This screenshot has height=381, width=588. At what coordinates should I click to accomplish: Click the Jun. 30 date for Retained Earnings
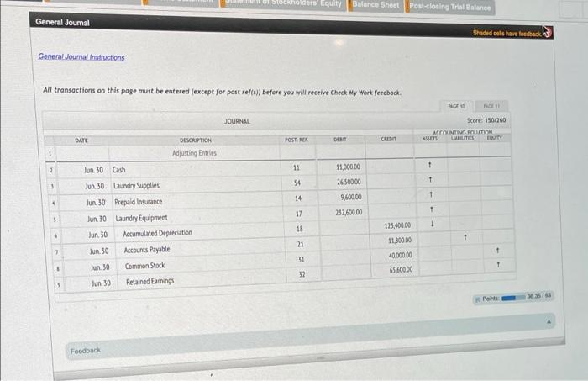point(102,283)
